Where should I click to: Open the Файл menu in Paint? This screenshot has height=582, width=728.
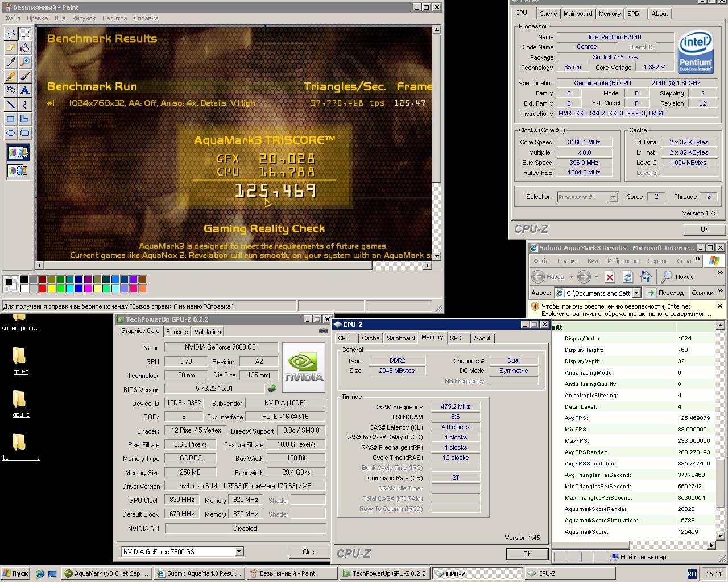coord(13,18)
